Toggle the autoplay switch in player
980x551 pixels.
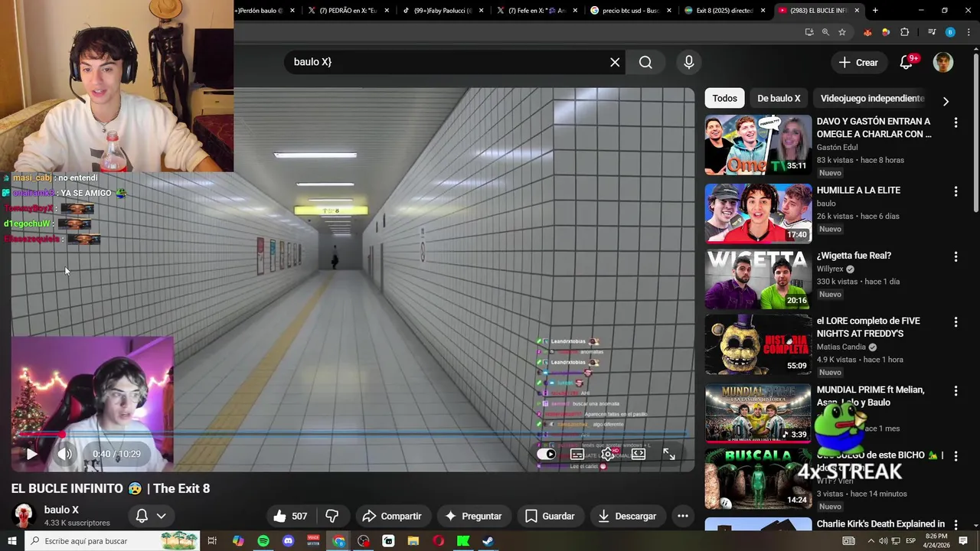point(546,454)
